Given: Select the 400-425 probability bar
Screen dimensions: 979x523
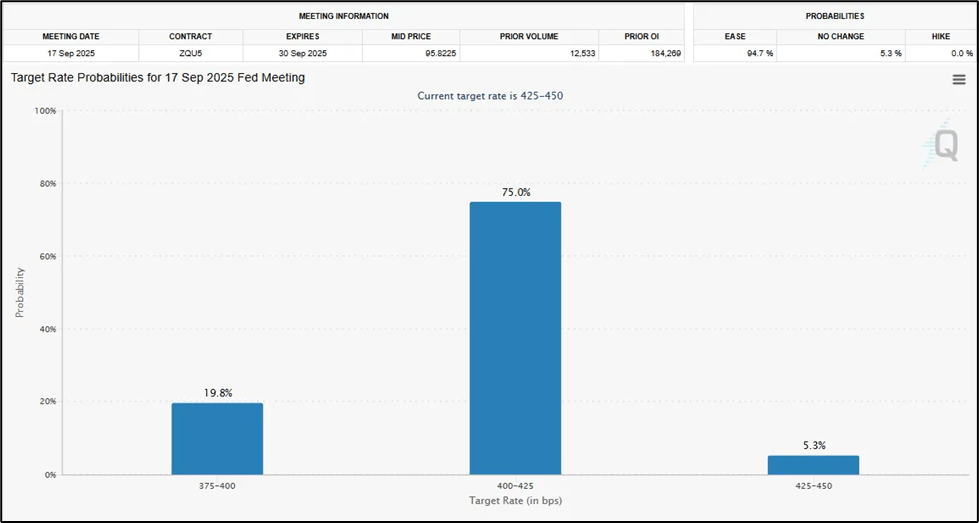Looking at the screenshot, I should (515, 338).
